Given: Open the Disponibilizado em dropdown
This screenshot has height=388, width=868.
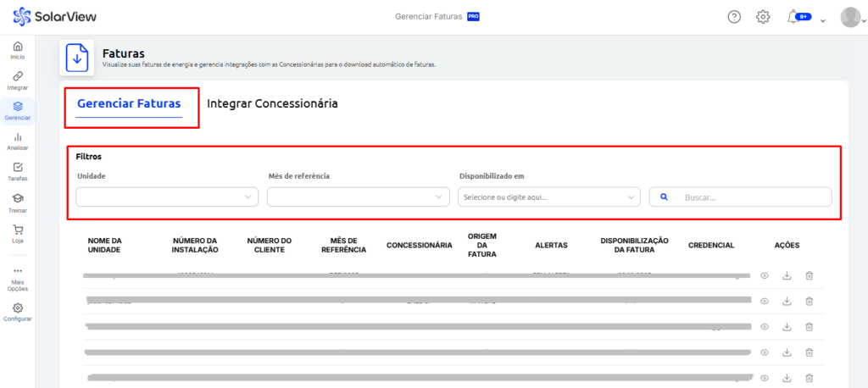Looking at the screenshot, I should pyautogui.click(x=548, y=197).
